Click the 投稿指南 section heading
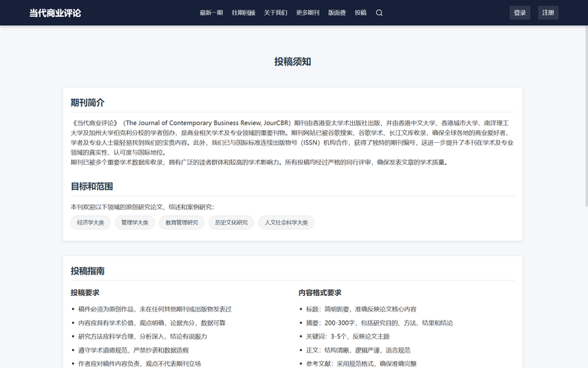This screenshot has height=368, width=588. coord(87,271)
